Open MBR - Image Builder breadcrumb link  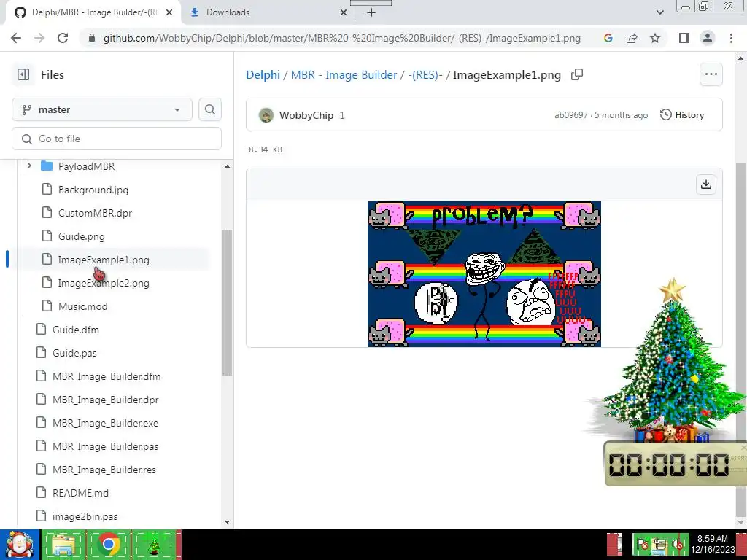[344, 75]
